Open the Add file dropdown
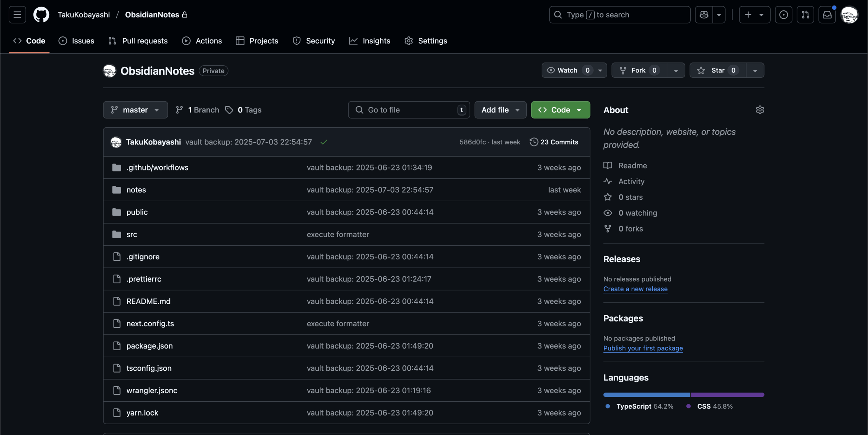The width and height of the screenshot is (868, 435). click(500, 110)
